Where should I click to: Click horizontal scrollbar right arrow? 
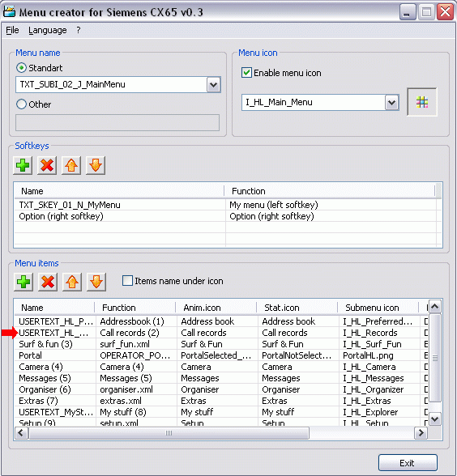[421, 432]
